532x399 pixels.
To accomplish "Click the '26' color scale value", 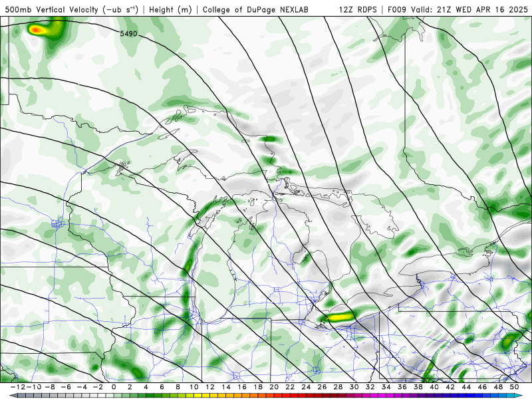I will pos(322,387).
